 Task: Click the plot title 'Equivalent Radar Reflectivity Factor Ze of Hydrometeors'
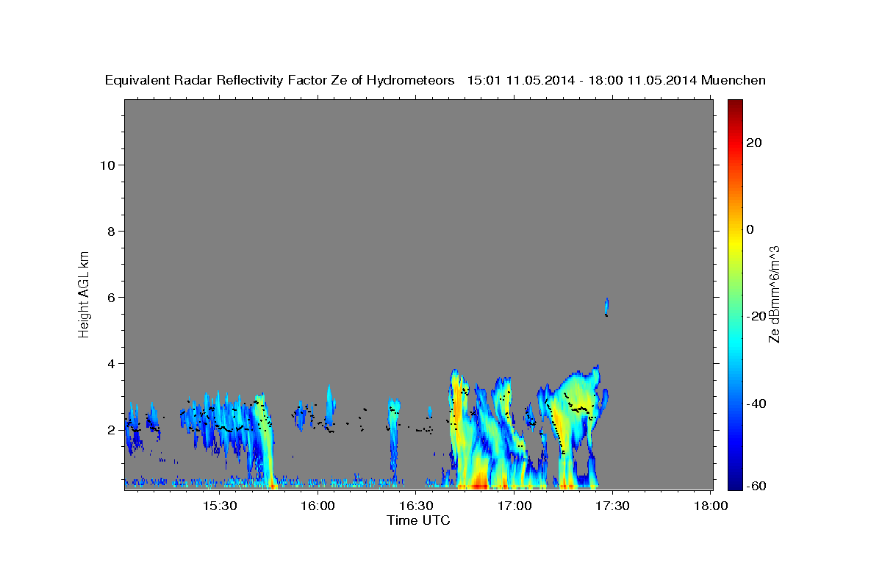tap(279, 80)
